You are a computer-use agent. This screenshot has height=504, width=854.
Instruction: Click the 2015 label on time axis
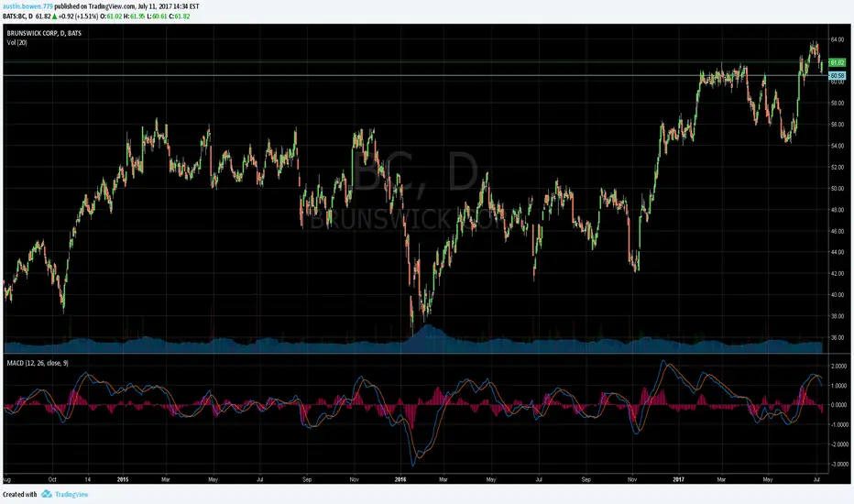point(123,479)
